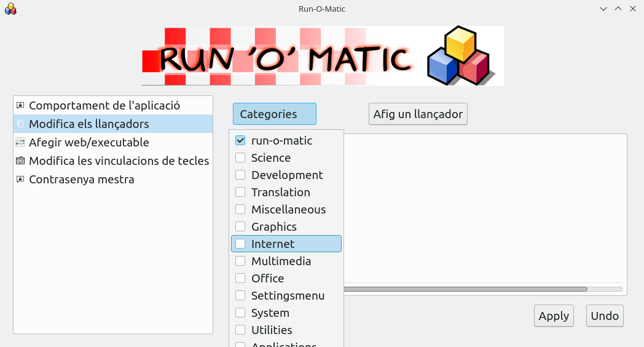Click the window minimize arrow icon
The image size is (644, 347).
[603, 9]
